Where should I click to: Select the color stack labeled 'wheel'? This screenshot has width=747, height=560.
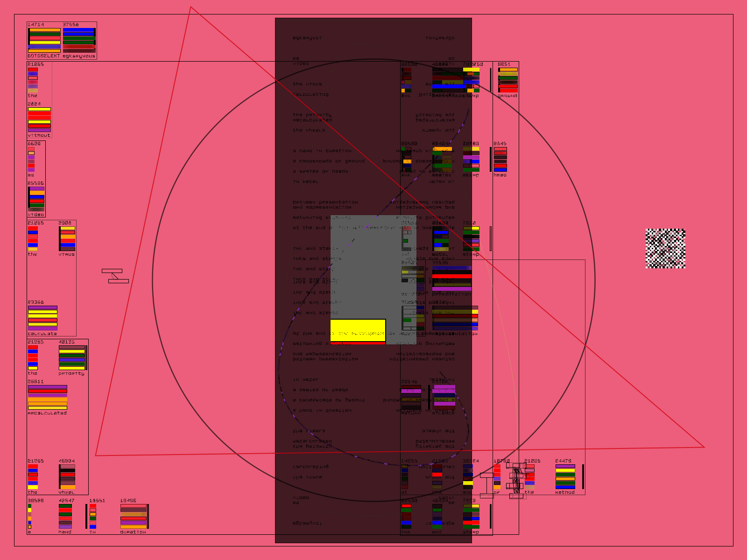point(67,476)
